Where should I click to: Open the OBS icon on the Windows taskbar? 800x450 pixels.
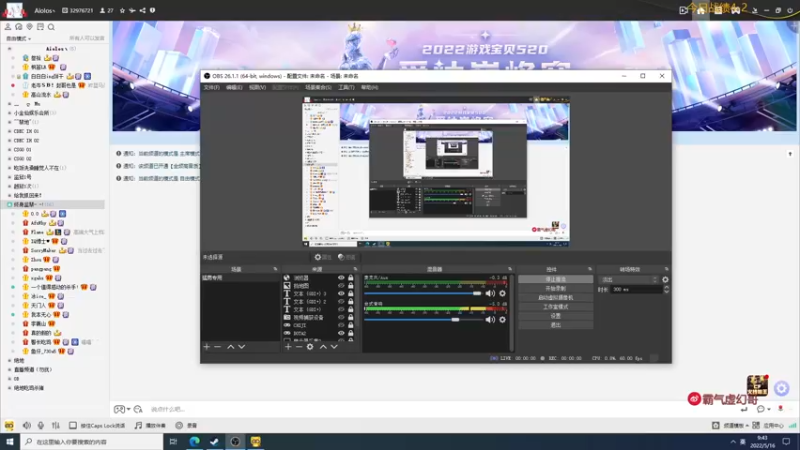(x=235, y=442)
